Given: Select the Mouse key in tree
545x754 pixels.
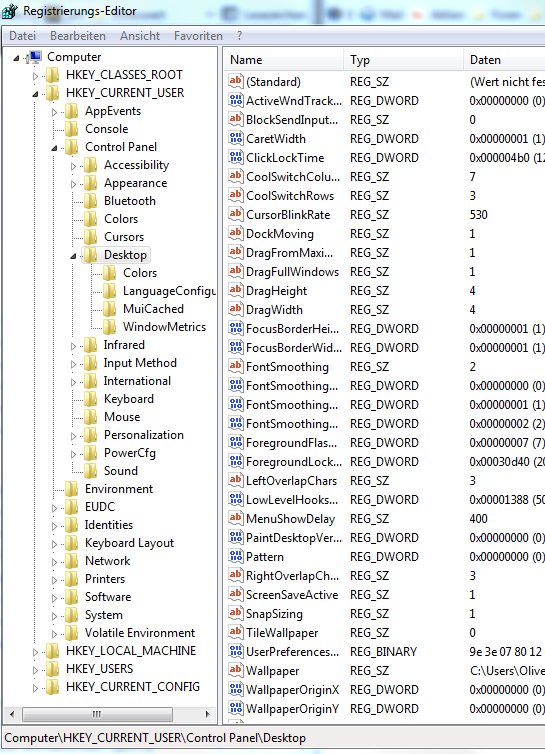Looking at the screenshot, I should tap(122, 416).
